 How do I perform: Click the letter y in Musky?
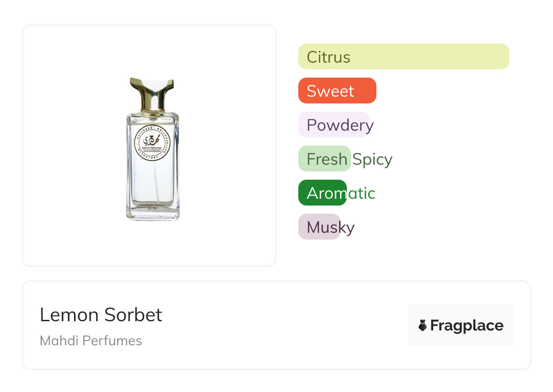(x=350, y=228)
